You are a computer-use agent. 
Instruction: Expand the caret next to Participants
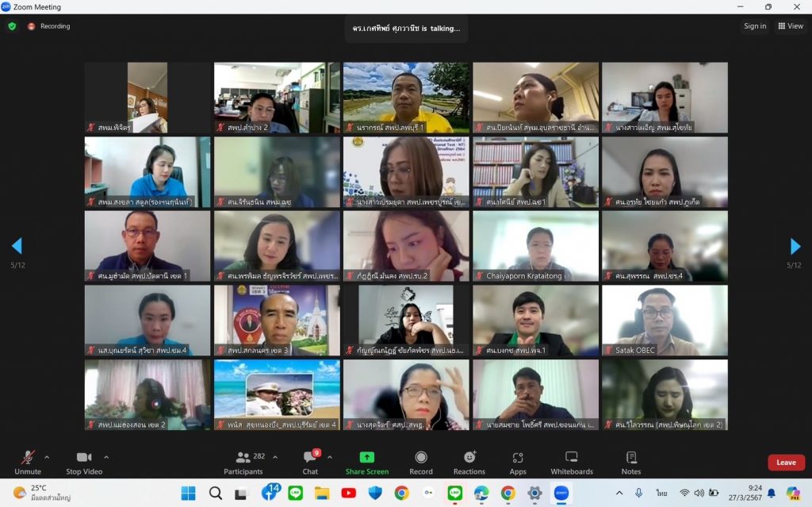(275, 457)
